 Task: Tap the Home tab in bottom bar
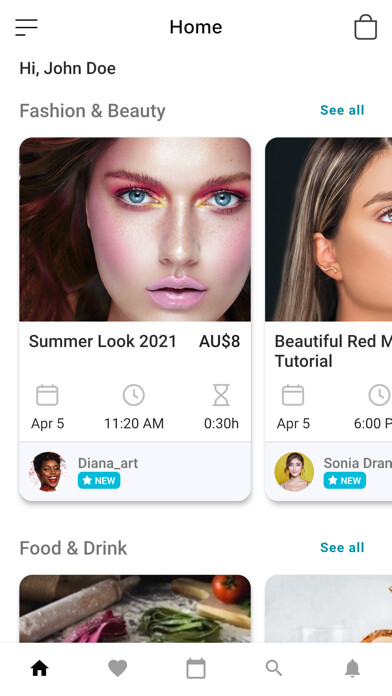coord(39,668)
